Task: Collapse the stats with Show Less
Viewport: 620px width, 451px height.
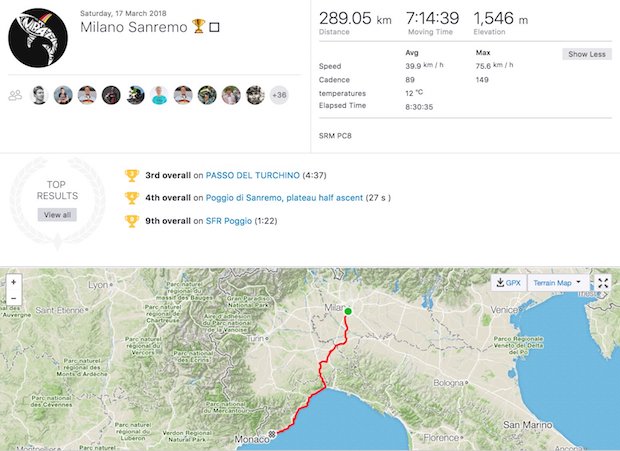Action: [587, 54]
